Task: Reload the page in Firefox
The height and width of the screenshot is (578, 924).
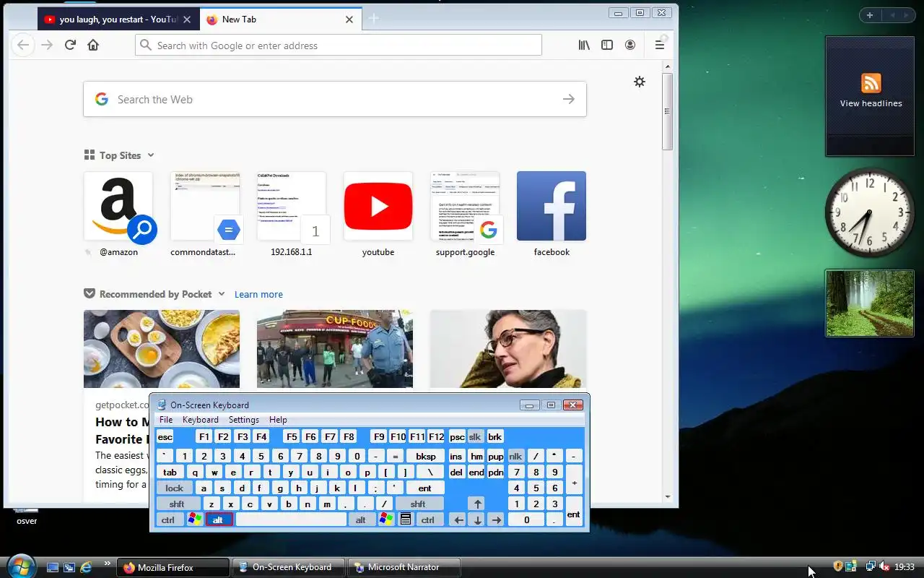Action: click(70, 45)
